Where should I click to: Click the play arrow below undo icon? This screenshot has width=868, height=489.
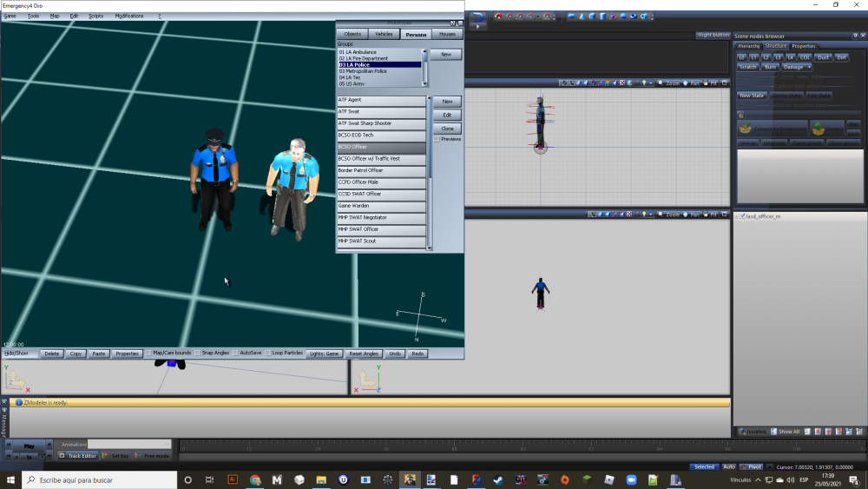point(477,26)
